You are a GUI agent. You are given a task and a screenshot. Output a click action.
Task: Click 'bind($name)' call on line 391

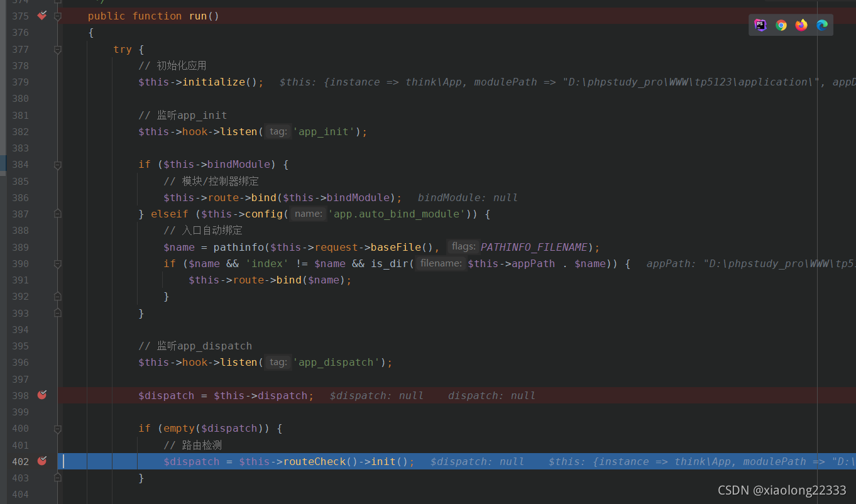[x=311, y=280]
